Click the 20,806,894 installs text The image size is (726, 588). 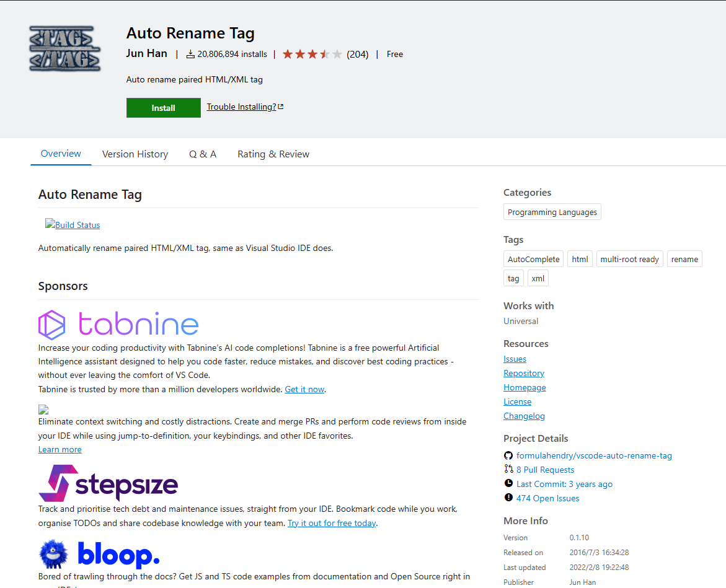coord(232,55)
